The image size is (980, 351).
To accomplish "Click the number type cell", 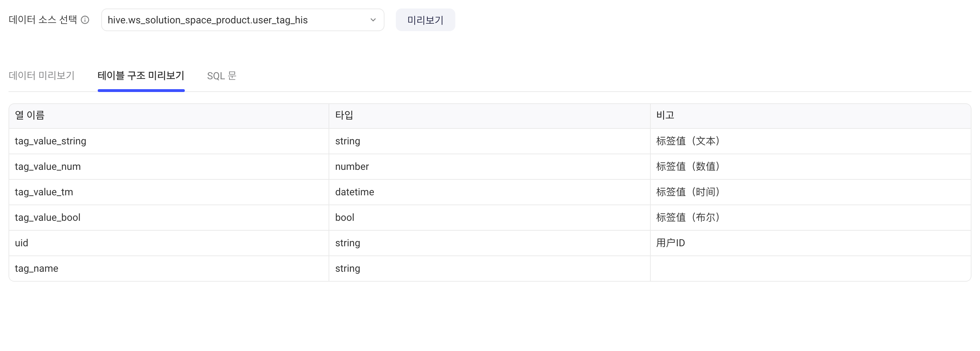I will click(x=489, y=167).
